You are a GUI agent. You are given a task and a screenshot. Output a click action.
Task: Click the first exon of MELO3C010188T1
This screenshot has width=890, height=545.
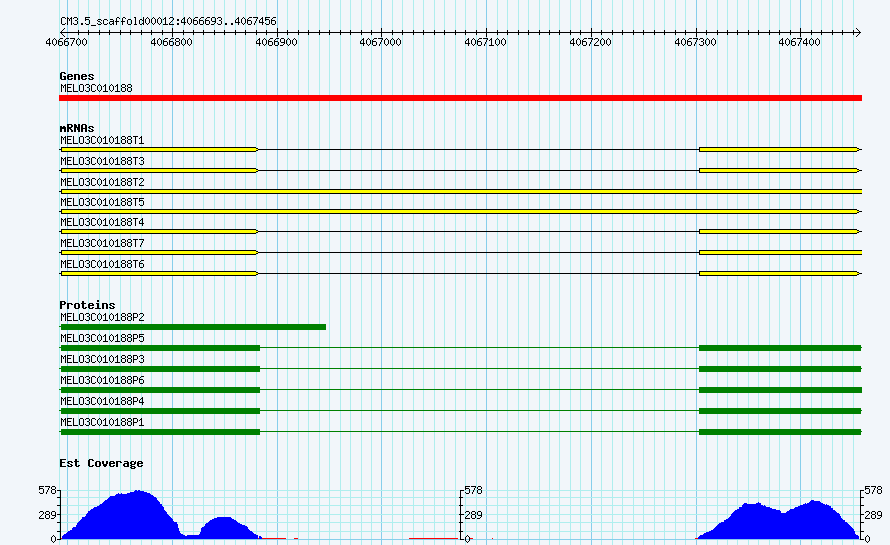pos(159,149)
